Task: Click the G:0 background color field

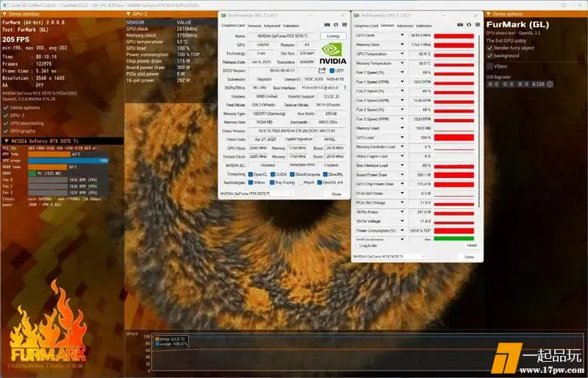Action: [x=508, y=84]
